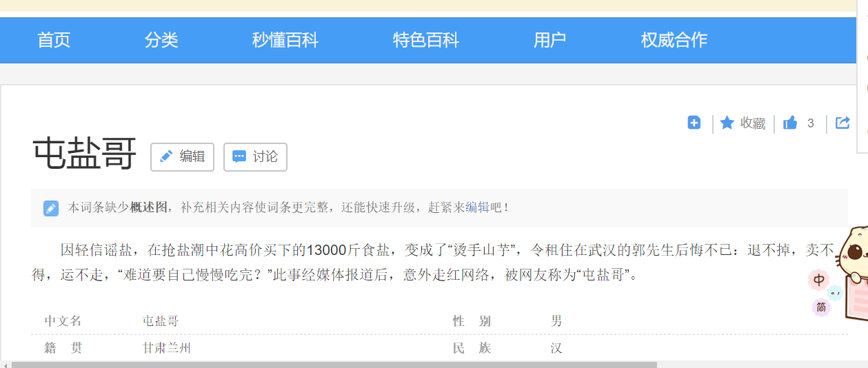Click the 性别 field label
This screenshot has height=368, width=868.
(472, 321)
